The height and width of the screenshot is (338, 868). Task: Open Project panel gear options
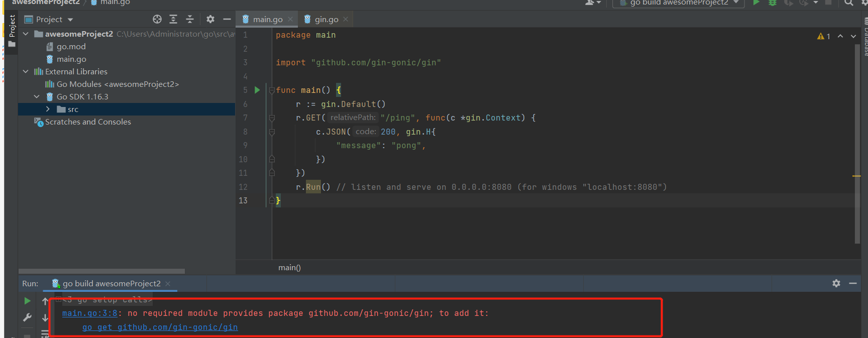pyautogui.click(x=210, y=19)
